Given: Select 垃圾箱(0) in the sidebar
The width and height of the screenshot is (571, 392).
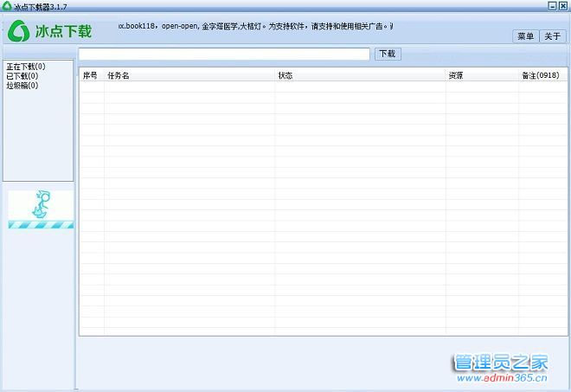Looking at the screenshot, I should point(22,86).
